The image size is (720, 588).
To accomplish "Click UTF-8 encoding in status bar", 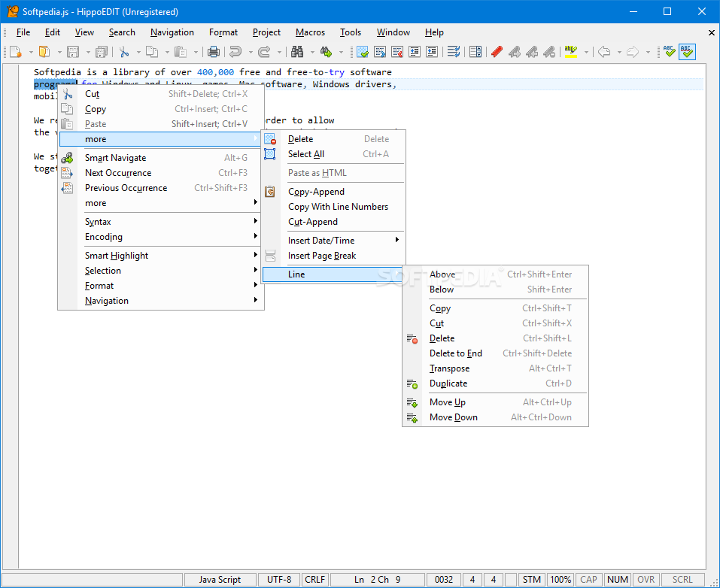I will 278,580.
